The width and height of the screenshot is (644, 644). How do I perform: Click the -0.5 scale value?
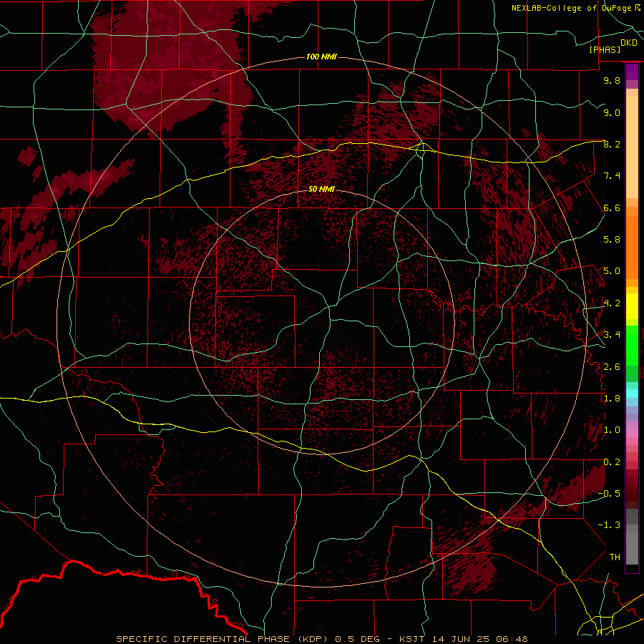pos(609,494)
